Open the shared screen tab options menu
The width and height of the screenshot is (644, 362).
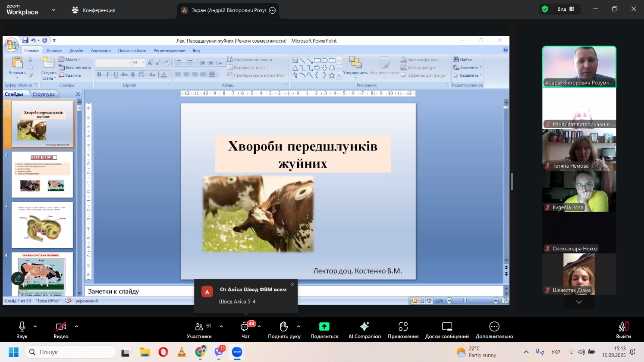click(272, 10)
